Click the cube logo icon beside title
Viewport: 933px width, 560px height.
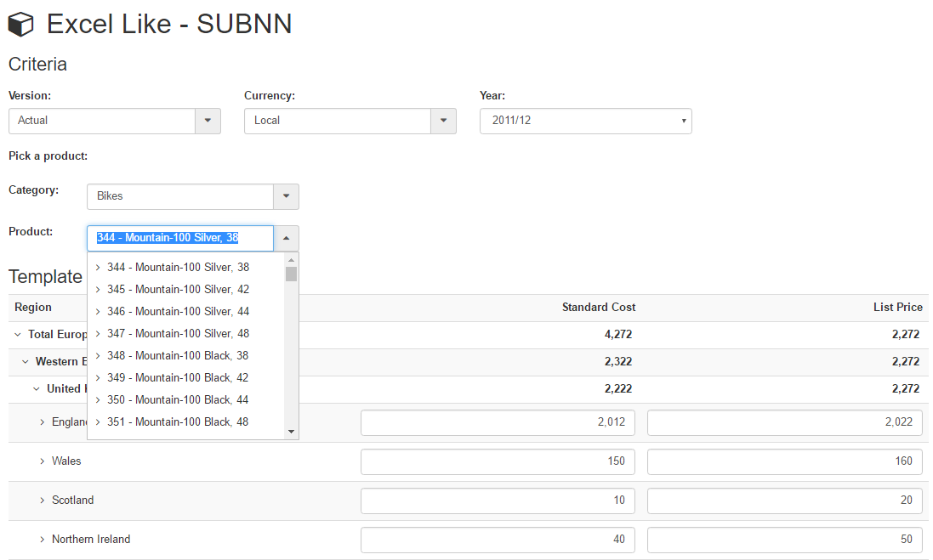(20, 25)
